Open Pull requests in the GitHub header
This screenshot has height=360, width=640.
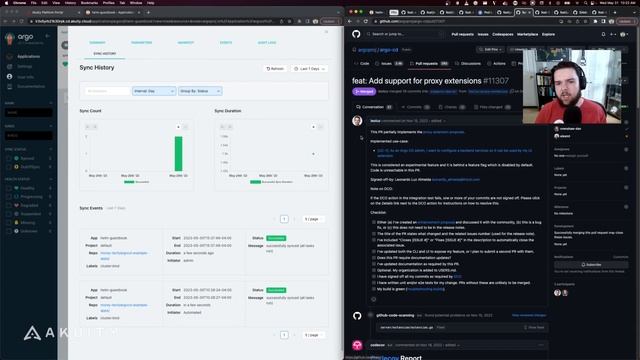coord(462,34)
